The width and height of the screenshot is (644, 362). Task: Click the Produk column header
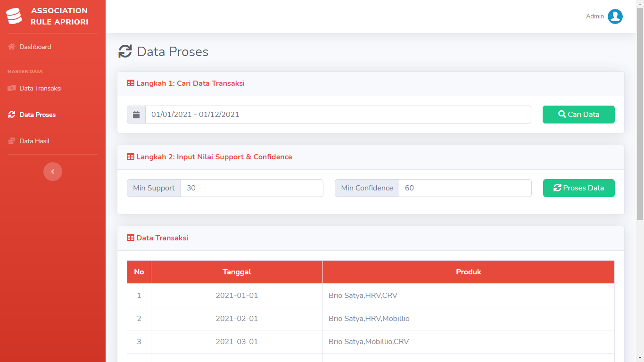(x=469, y=272)
